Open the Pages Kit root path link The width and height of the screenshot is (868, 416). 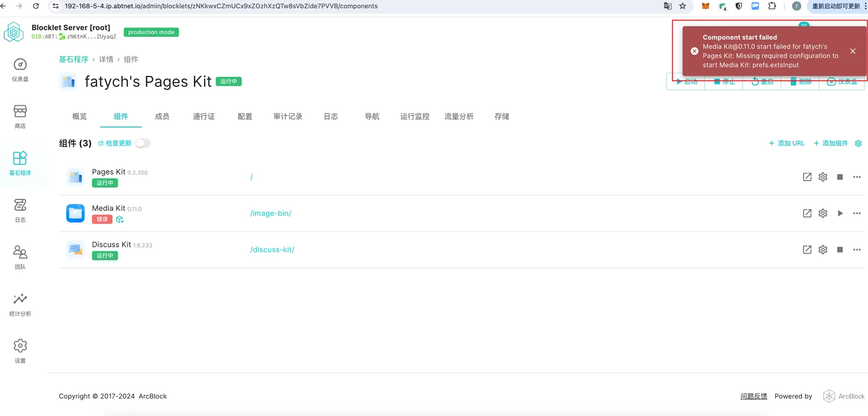pyautogui.click(x=251, y=177)
